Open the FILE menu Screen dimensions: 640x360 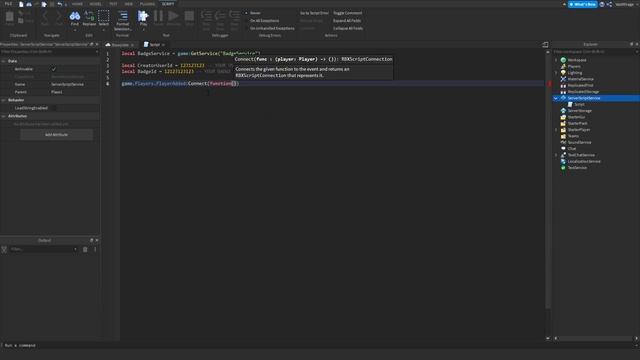pos(8,4)
